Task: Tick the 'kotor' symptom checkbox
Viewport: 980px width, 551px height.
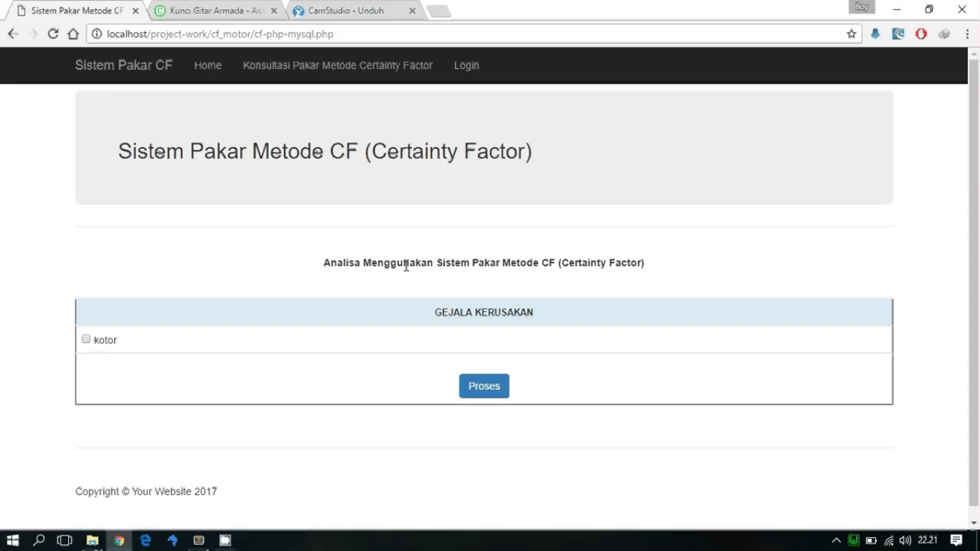Action: click(x=86, y=339)
